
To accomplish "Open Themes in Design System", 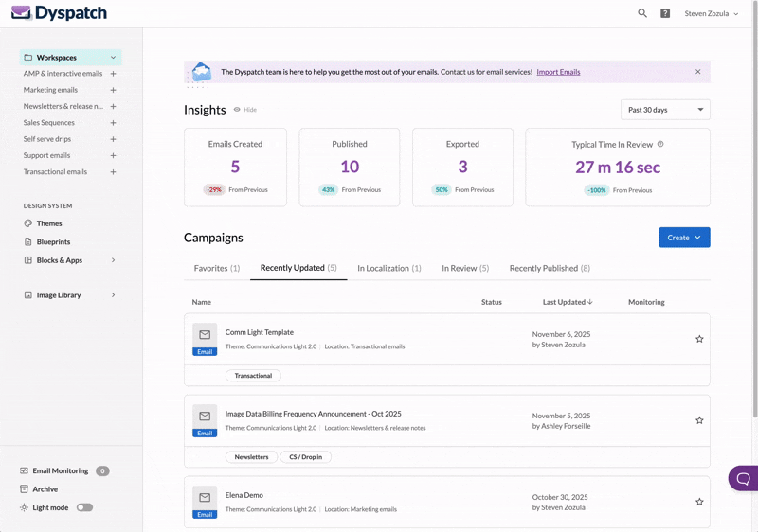I will pyautogui.click(x=49, y=223).
